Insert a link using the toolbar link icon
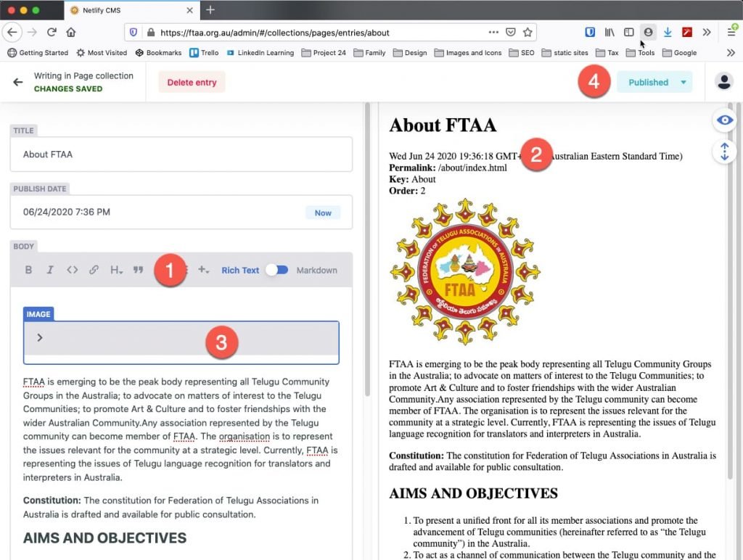The image size is (743, 560). (94, 270)
